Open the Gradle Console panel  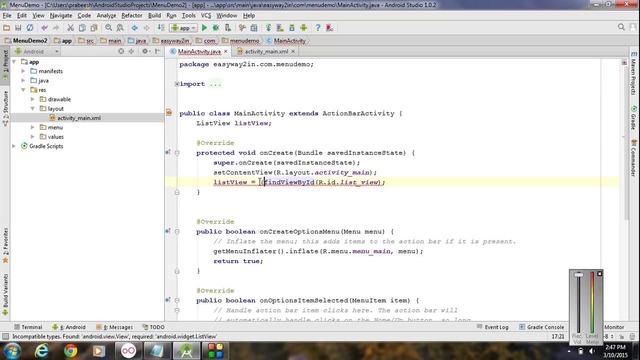[x=542, y=327]
